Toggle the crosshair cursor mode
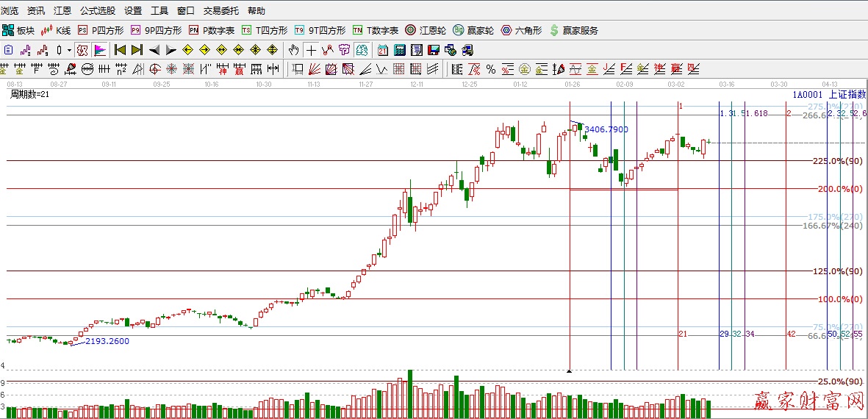Viewport: 868px width, 419px height. (311, 50)
